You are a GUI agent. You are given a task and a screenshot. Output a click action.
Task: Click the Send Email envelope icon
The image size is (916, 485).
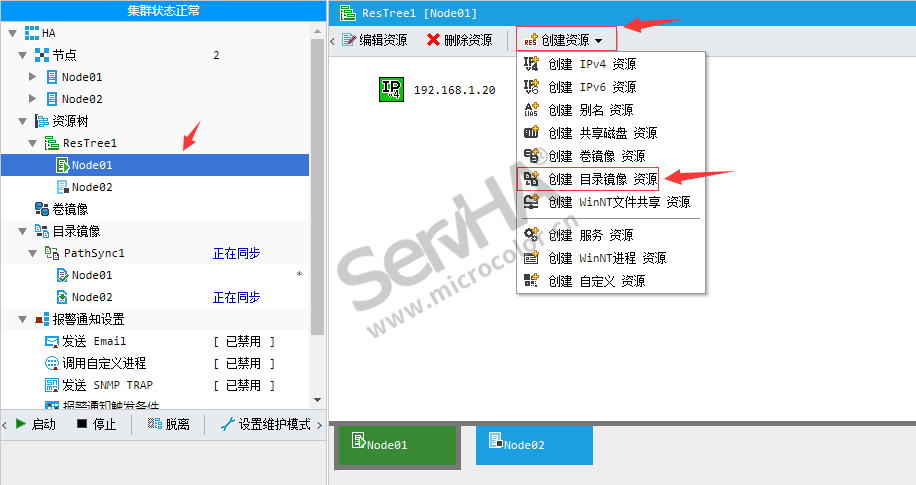click(x=52, y=341)
